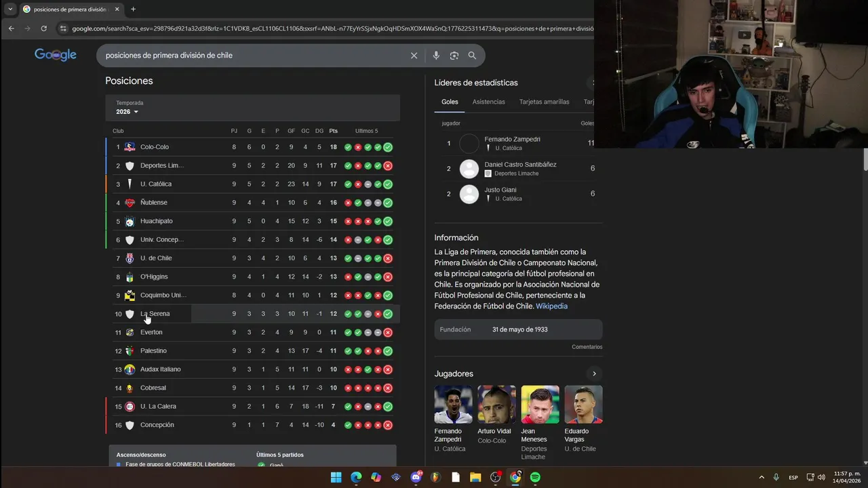Viewport: 868px width, 488px height.
Task: Click the page vertical scrollbar
Action: click(865, 159)
